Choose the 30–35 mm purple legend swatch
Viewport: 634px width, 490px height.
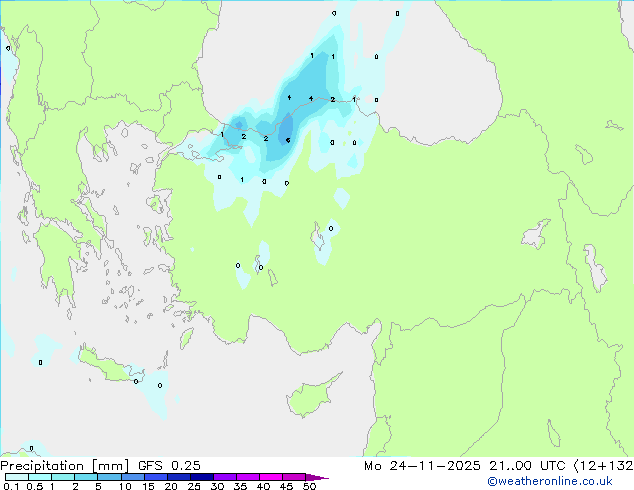[x=225, y=477]
